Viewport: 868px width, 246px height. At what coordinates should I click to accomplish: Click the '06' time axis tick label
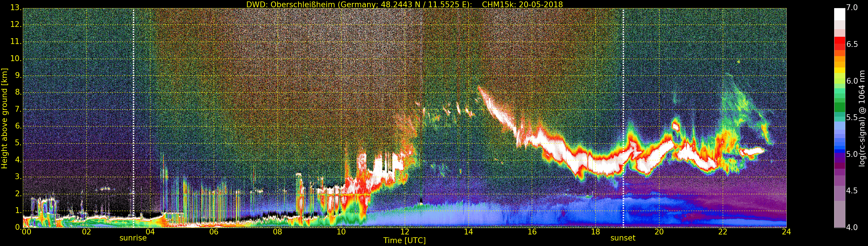[x=214, y=232]
